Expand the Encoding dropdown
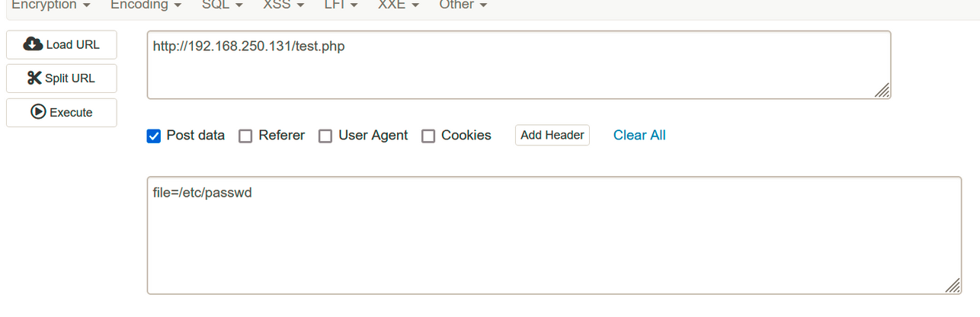Screen dimensions: 980x317 [146, 5]
